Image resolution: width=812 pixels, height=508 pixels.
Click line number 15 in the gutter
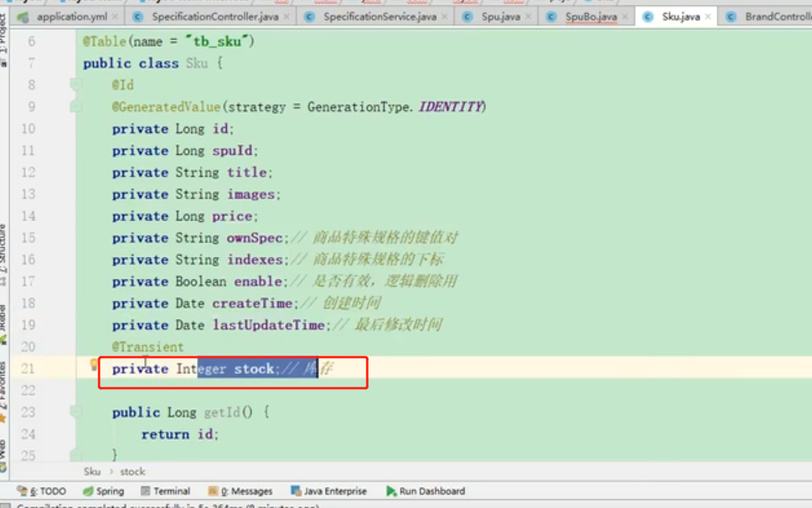[28, 237]
